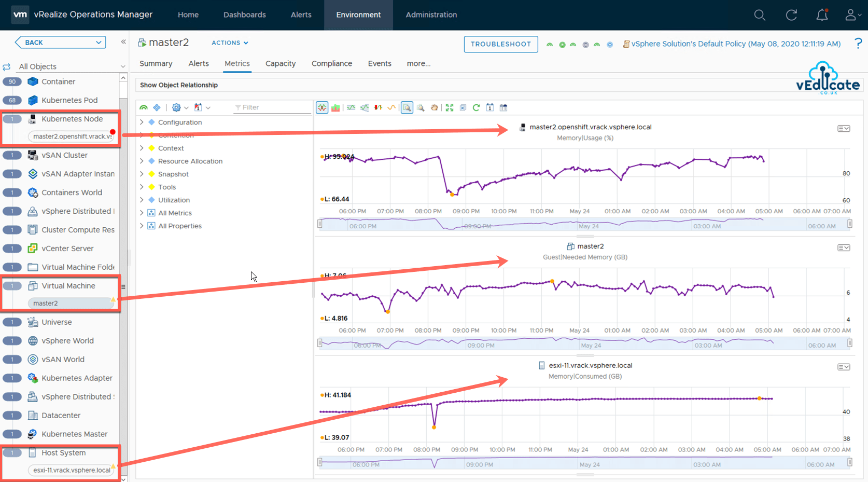Screen dimensions: 868x482
Task: Open the Alerts top menu
Action: click(x=301, y=15)
